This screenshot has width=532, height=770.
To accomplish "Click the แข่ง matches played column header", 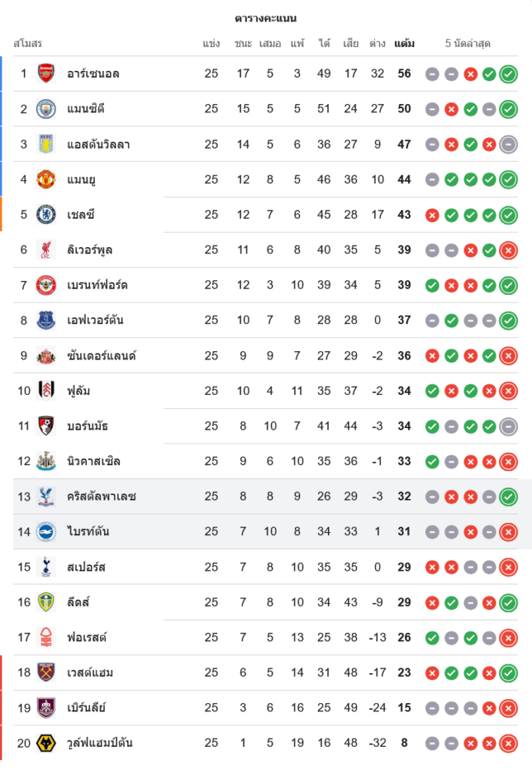I will (x=212, y=44).
